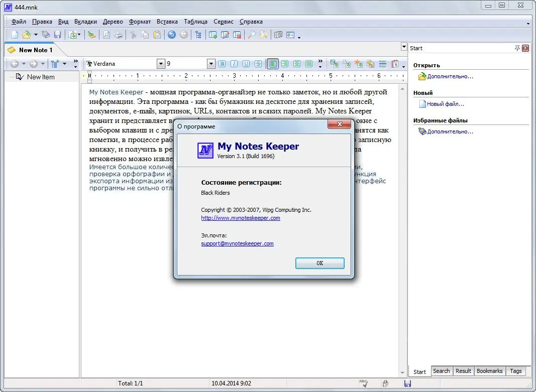Open the Verdana font dropdown
This screenshot has width=536, height=392.
point(161,64)
